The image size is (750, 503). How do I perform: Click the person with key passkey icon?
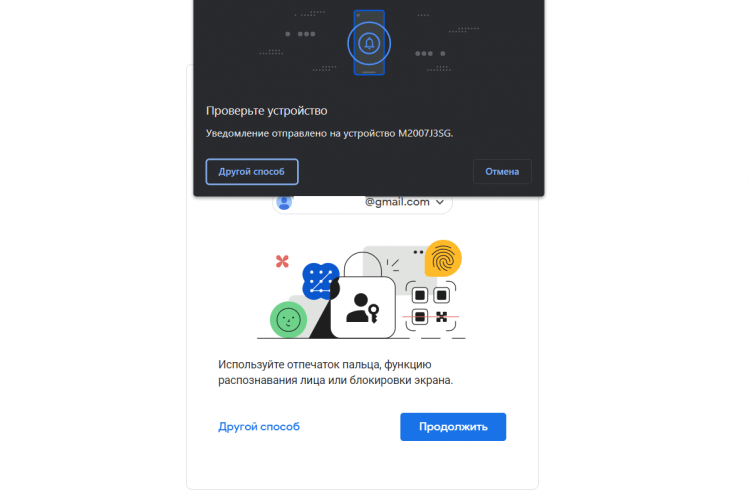(x=363, y=307)
